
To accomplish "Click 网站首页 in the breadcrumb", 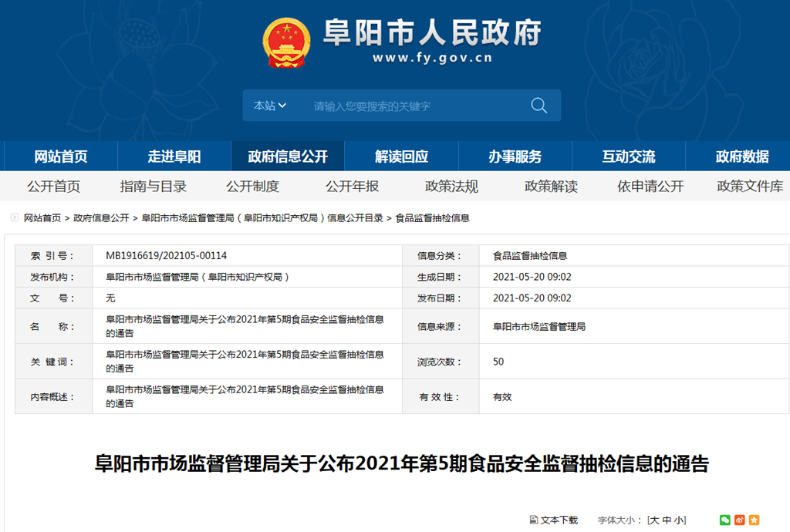I will tap(42, 218).
